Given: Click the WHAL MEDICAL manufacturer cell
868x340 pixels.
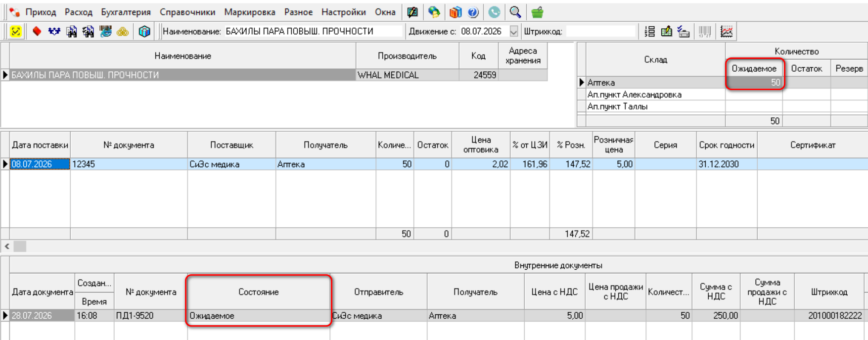Looking at the screenshot, I should tap(407, 75).
